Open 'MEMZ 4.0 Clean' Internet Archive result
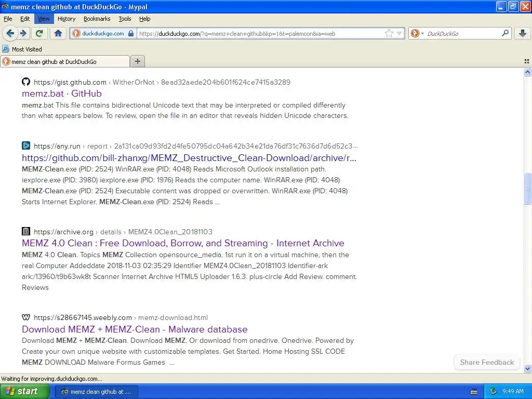 point(183,243)
